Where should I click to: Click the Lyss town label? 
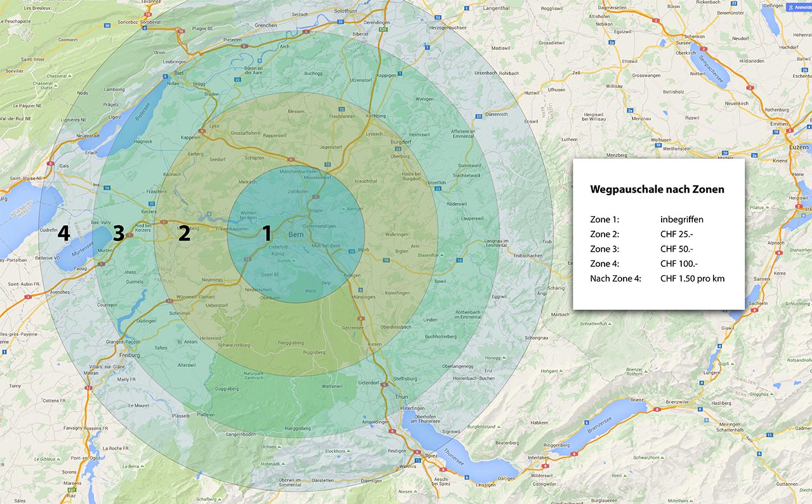pos(213,126)
